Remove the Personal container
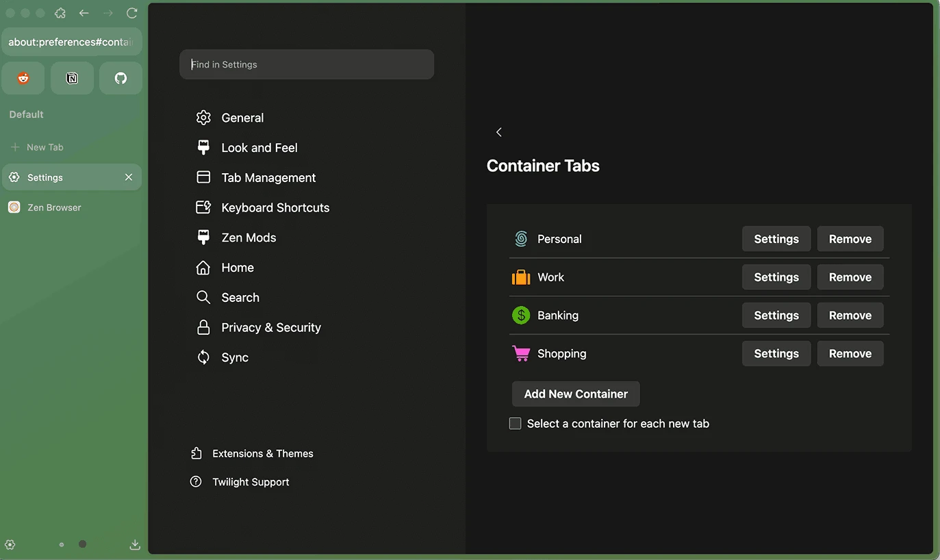This screenshot has height=560, width=940. coord(850,239)
